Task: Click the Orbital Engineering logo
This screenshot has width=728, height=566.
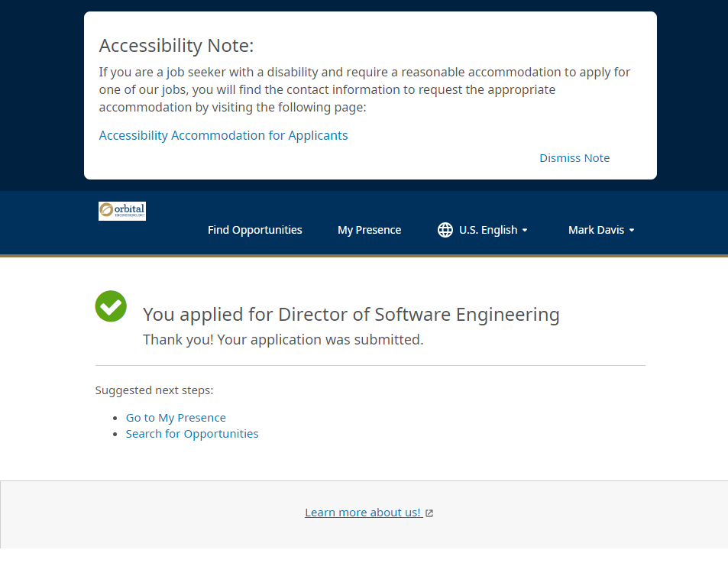Action: [122, 211]
